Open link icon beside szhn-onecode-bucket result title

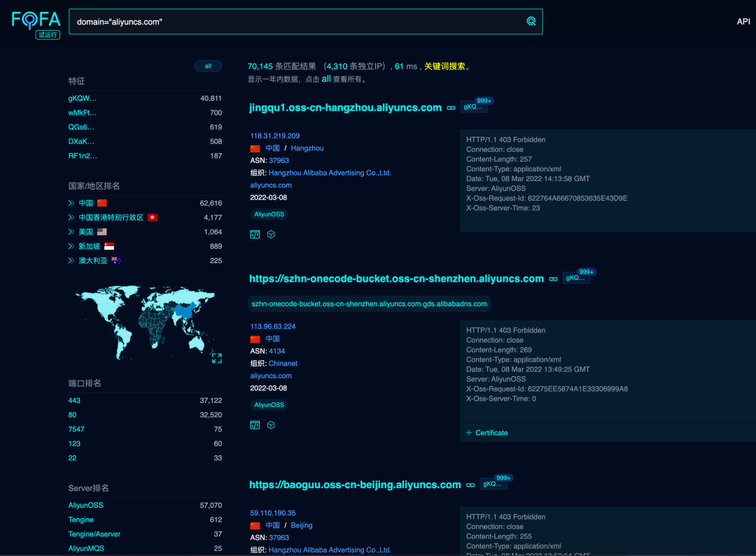553,279
